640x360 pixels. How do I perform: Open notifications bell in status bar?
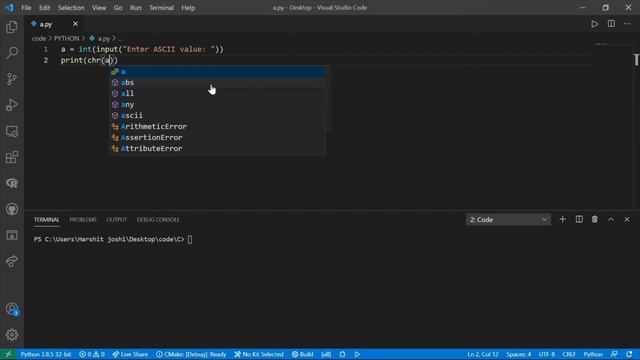(629, 354)
